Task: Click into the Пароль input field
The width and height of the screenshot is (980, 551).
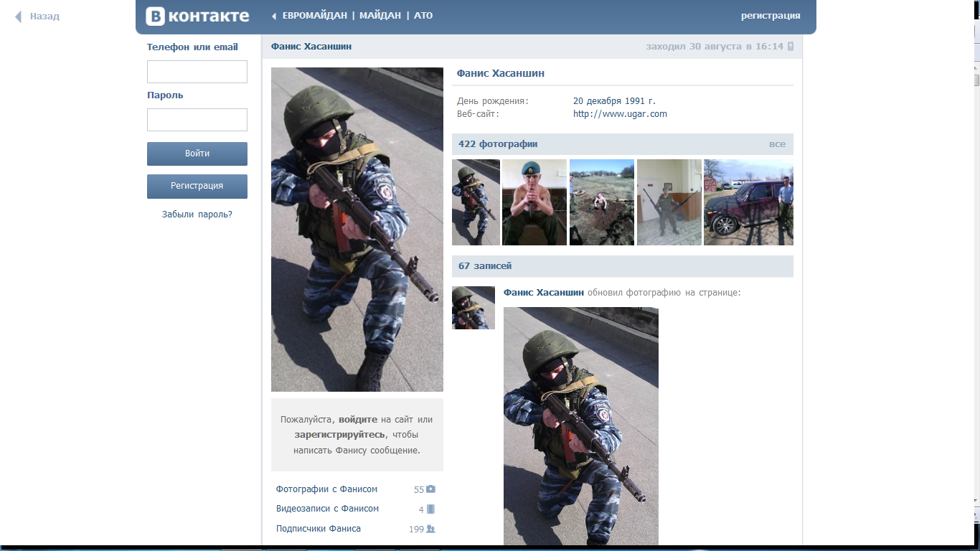Action: click(197, 120)
